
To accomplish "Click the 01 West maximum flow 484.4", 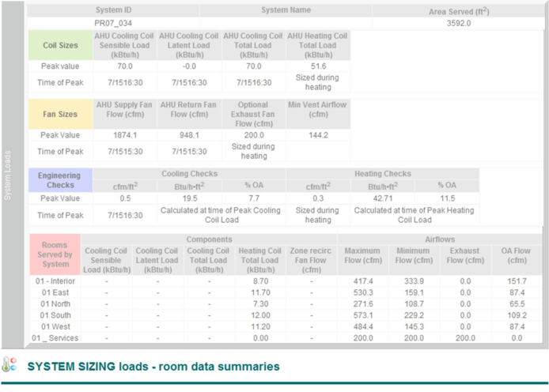I will [363, 326].
